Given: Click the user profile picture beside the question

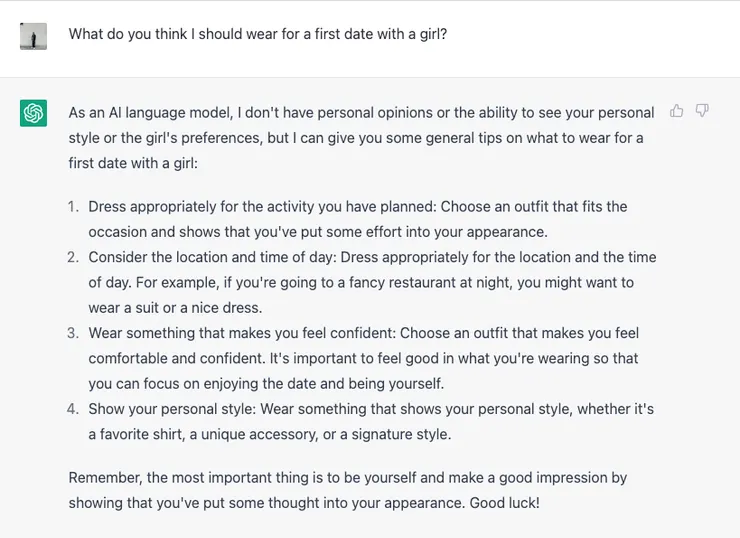Looking at the screenshot, I should click(x=34, y=35).
